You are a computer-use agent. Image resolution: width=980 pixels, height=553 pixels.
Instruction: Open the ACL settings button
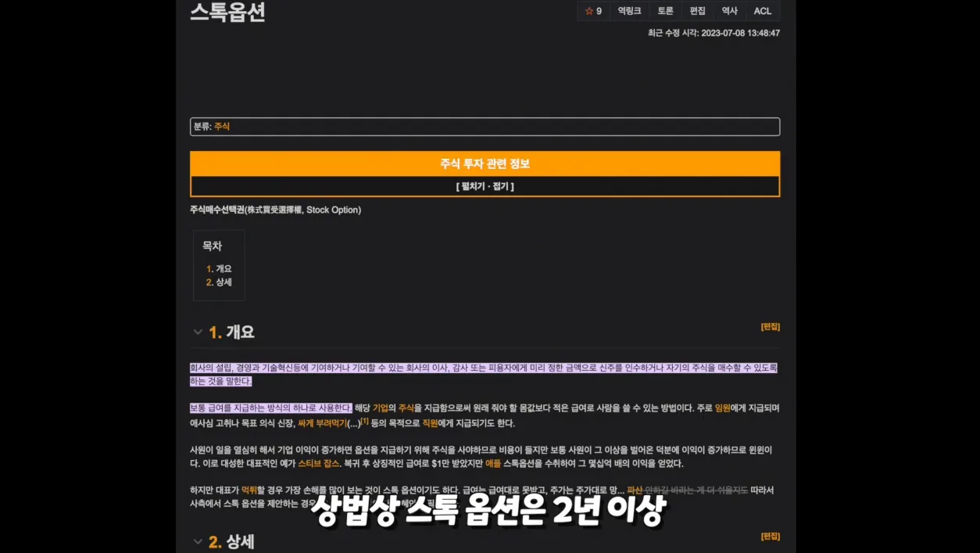point(762,11)
